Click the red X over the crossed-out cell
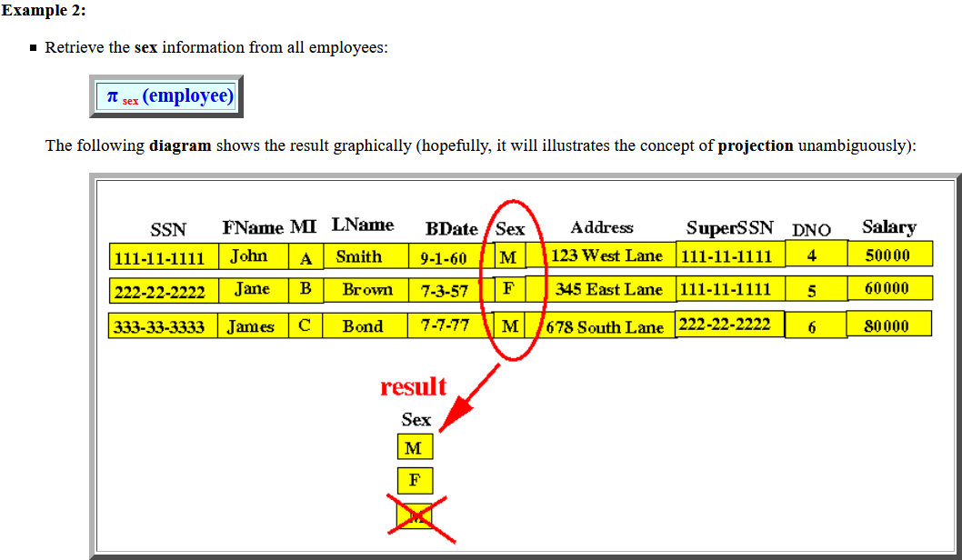The width and height of the screenshot is (962, 560). point(415,515)
